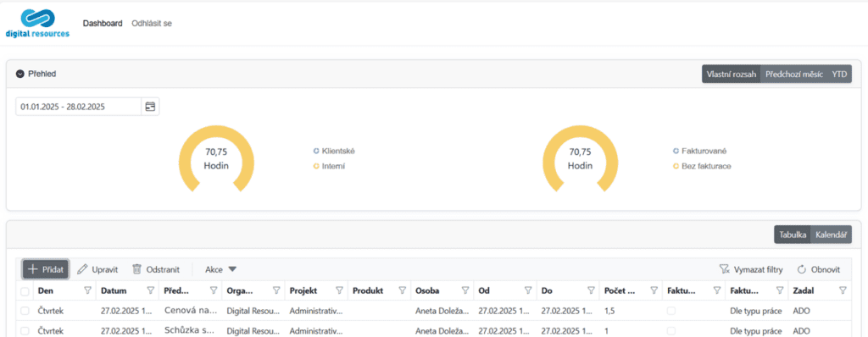This screenshot has width=868, height=337.
Task: Click the Obnovit refresh icon
Action: click(802, 269)
